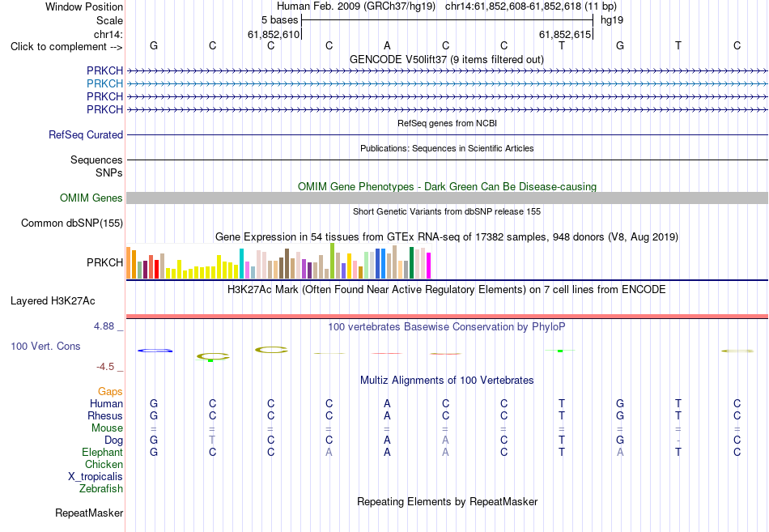Click the pink H3K27Ac signal band
The width and height of the screenshot is (769, 532).
click(x=447, y=316)
